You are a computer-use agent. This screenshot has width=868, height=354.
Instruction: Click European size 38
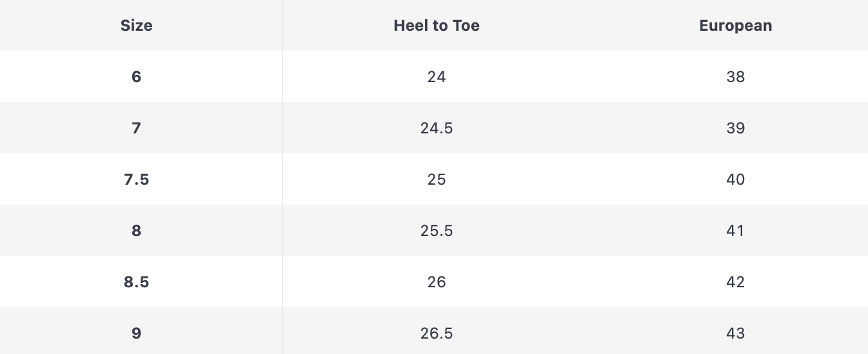[735, 77]
